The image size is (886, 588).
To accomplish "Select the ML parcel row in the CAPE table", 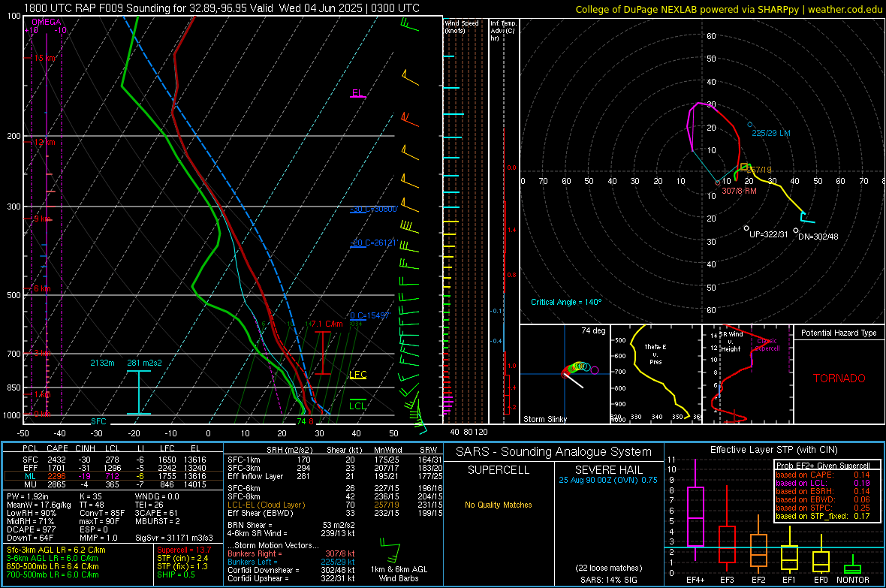I will click(113, 476).
